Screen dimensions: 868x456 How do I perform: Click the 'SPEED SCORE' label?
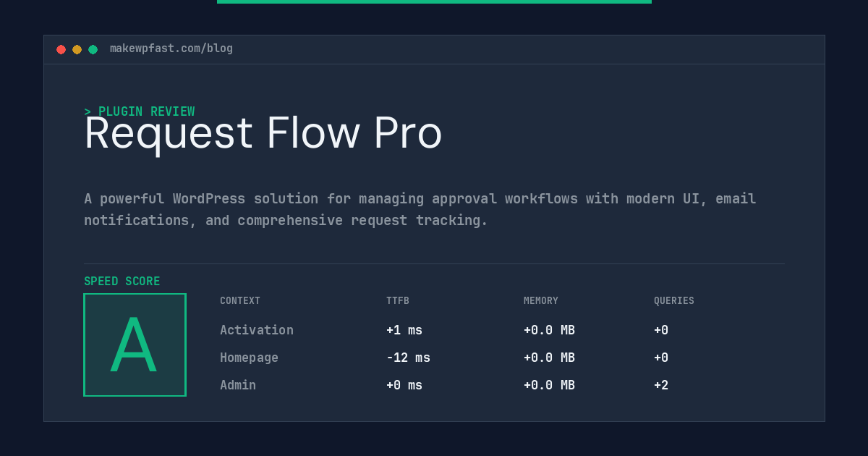pyautogui.click(x=122, y=282)
